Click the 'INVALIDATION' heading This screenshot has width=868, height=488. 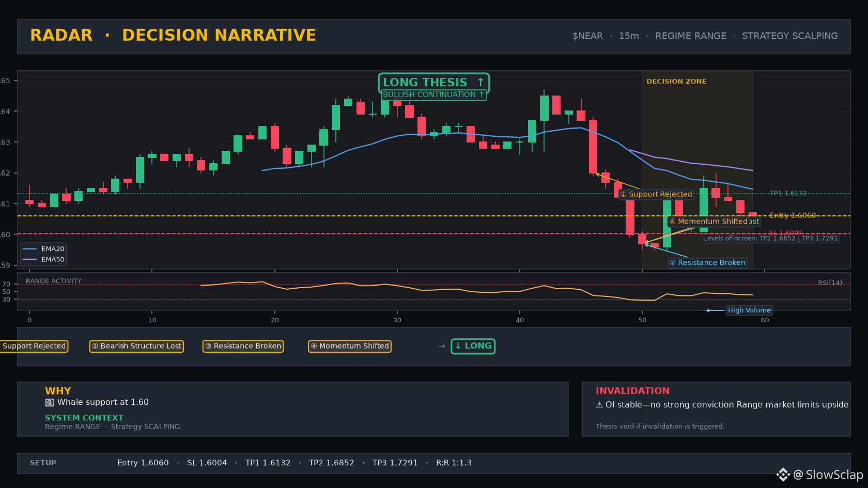pos(632,391)
